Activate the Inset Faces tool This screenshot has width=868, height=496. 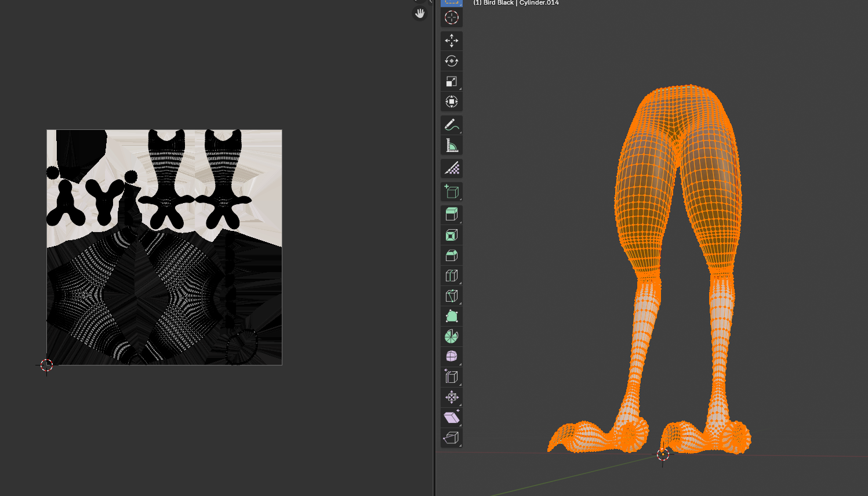click(452, 235)
